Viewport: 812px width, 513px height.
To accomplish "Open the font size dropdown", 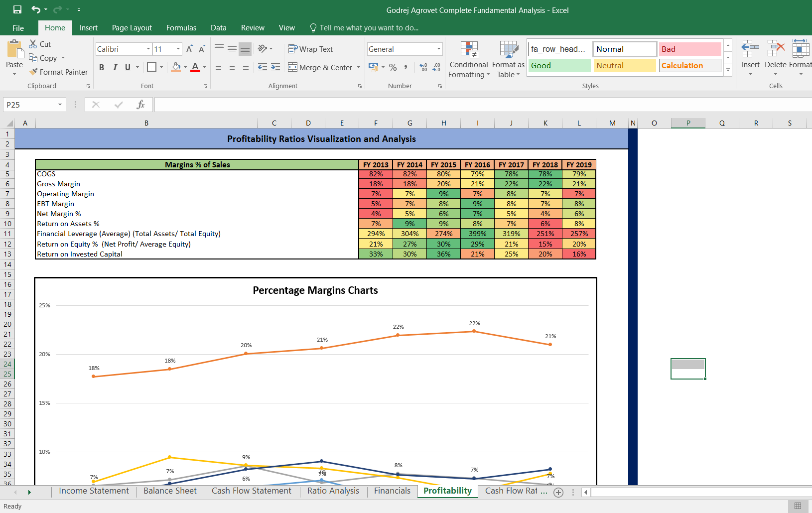I will pos(178,49).
